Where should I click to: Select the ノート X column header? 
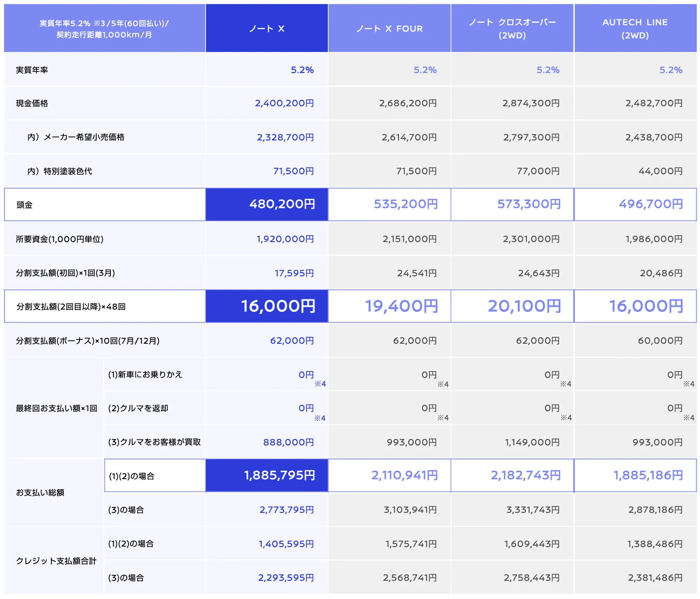click(267, 28)
